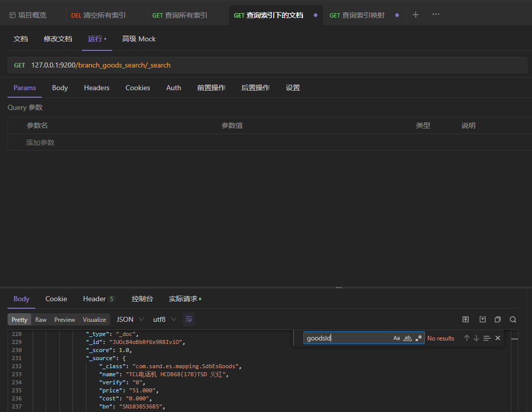This screenshot has height=412, width=532.
Task: Open the 修改文档 sub-tab
Action: tap(58, 39)
